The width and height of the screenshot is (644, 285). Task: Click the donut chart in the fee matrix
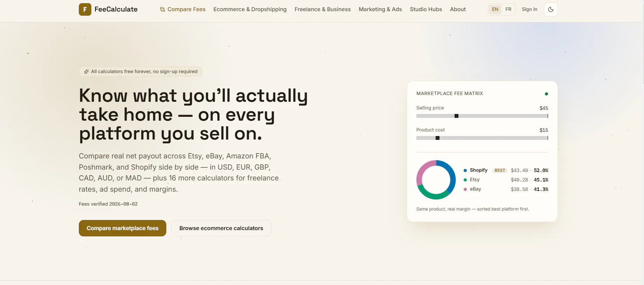(x=436, y=180)
